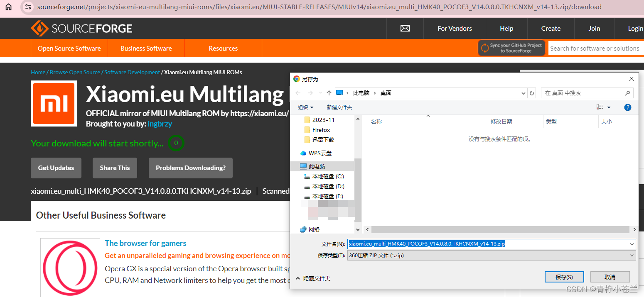The image size is (644, 297).
Task: Select 本地磁盘 (C:) drive
Action: 324,176
